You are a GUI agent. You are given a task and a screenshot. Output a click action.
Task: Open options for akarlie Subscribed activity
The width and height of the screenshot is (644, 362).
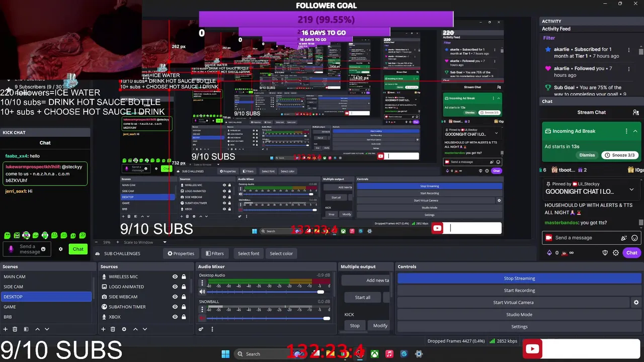(x=628, y=50)
